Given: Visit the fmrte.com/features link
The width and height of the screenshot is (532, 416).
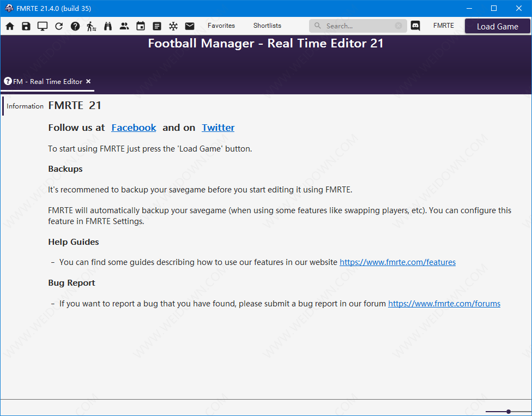Looking at the screenshot, I should coord(398,262).
